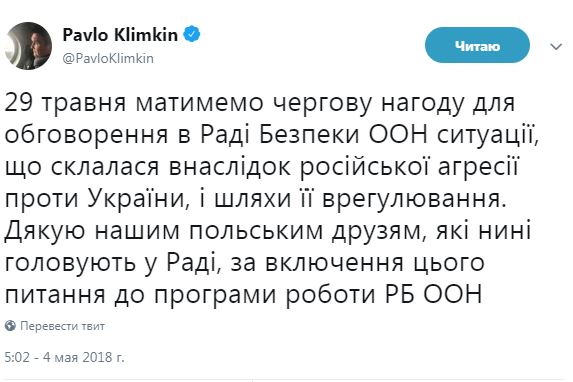
Task: Click tweet line starting with '29 травня'
Action: point(260,103)
